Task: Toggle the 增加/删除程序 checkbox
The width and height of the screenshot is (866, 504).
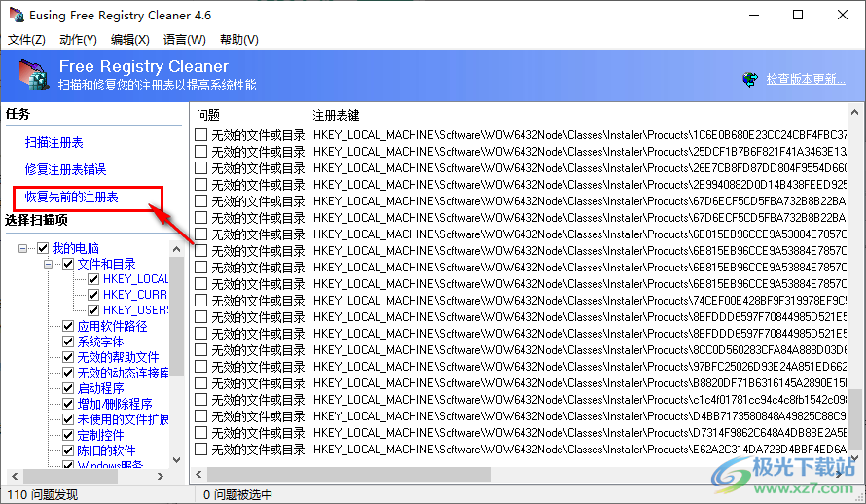Action: (x=68, y=404)
